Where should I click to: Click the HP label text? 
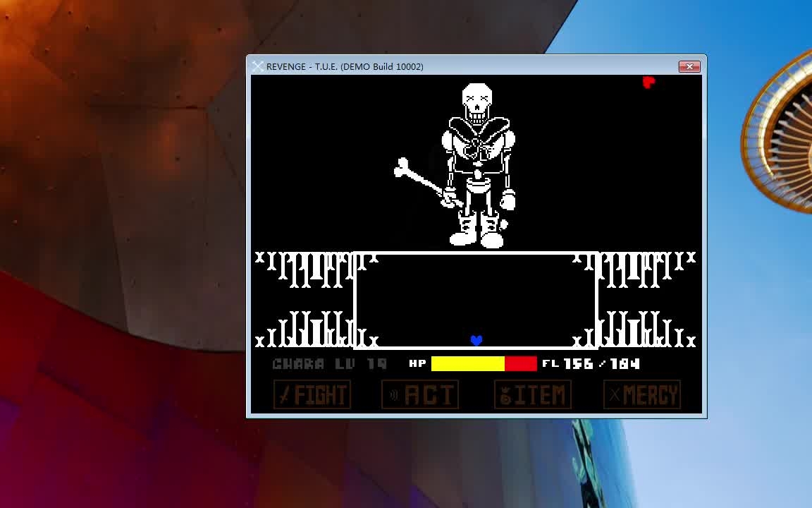click(417, 363)
